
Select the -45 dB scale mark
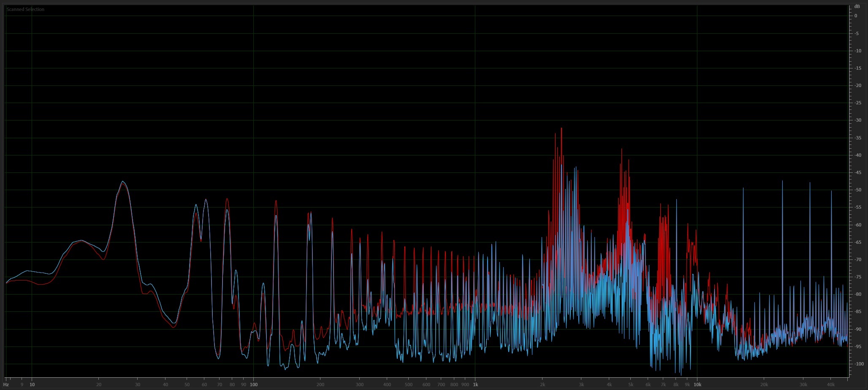pos(858,172)
